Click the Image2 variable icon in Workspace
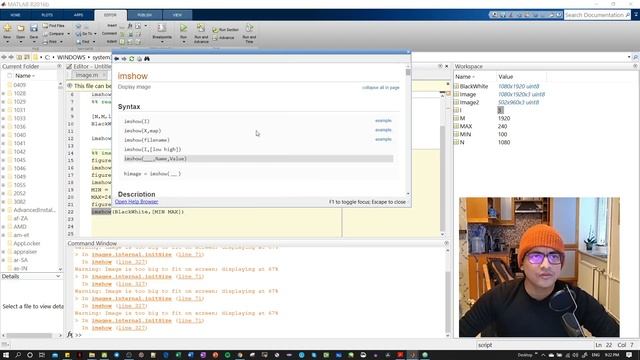Viewport: 640px width, 360px height. coord(456,102)
